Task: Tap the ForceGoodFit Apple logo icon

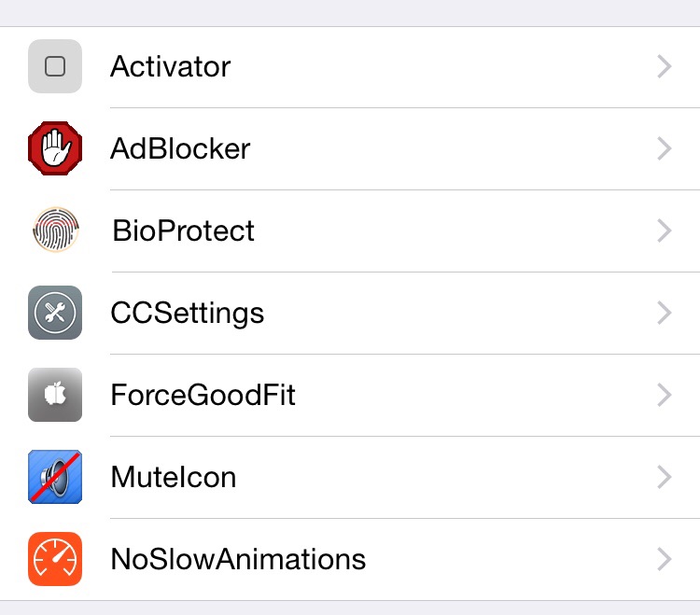Action: click(55, 395)
